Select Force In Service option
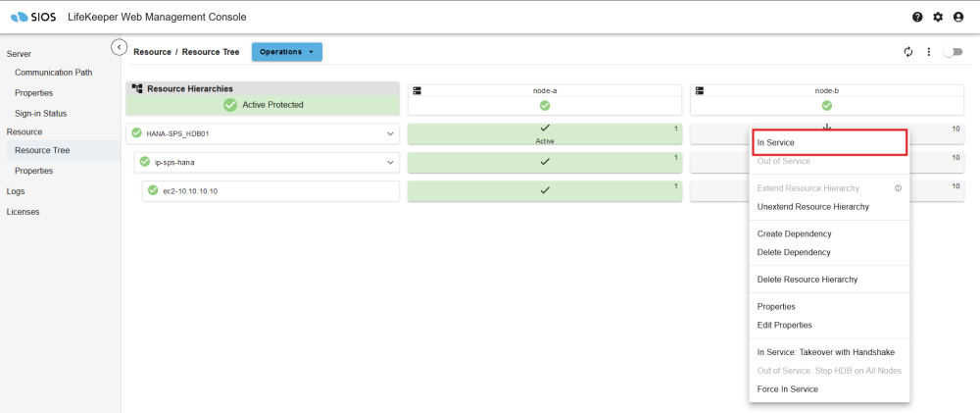Image resolution: width=980 pixels, height=413 pixels. [787, 388]
